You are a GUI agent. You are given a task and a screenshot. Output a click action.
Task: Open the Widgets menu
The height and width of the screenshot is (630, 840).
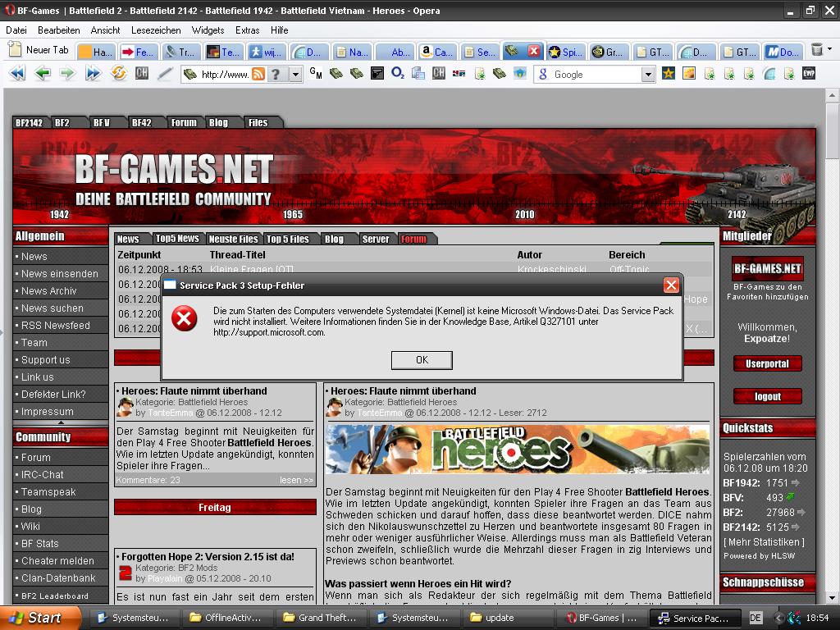(x=208, y=30)
